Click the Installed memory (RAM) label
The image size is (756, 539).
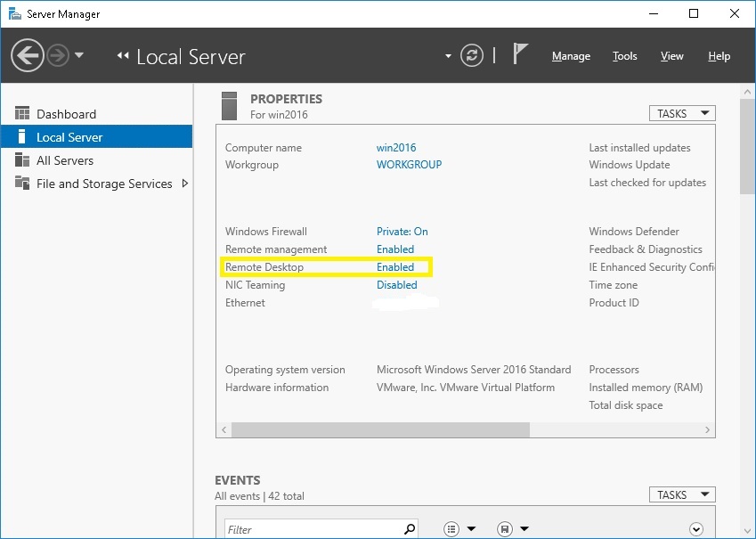646,388
